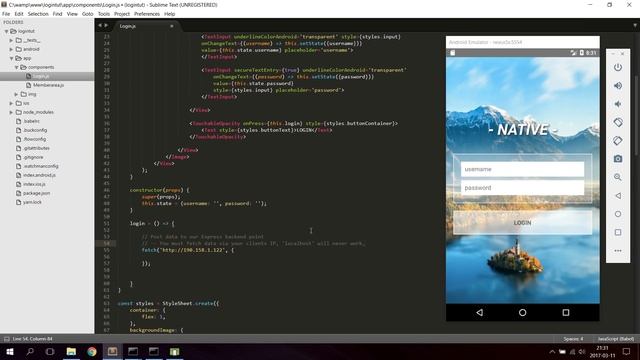Click Back triangle in emulator side toolbar
The height and width of the screenshot is (360, 640).
(x=618, y=196)
